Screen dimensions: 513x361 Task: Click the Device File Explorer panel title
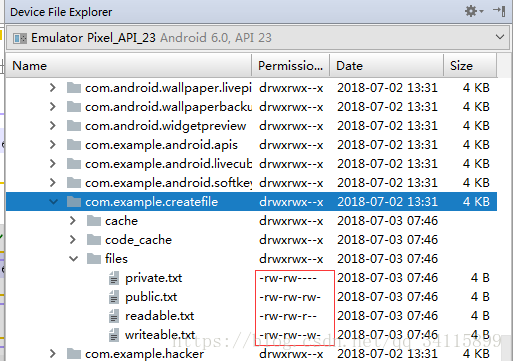61,12
